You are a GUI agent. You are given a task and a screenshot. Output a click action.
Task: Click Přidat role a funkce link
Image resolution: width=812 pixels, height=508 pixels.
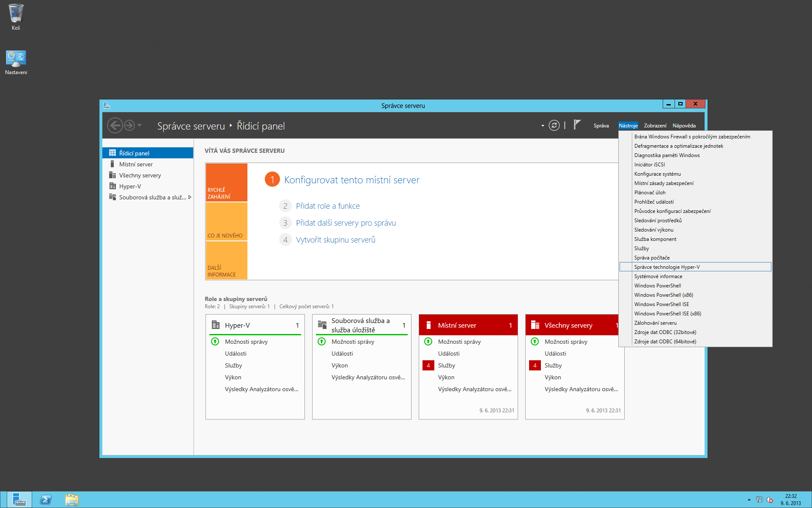point(328,206)
